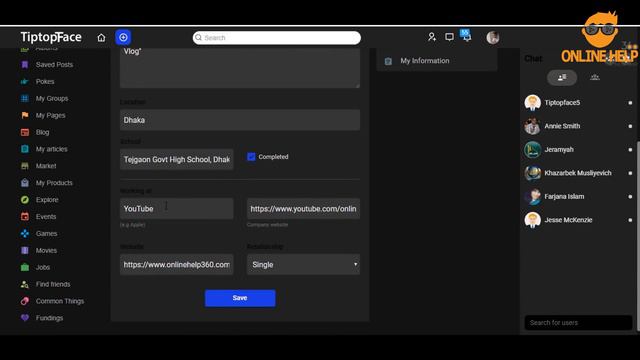Switch to chat friends list tab
This screenshot has width=640, height=360.
pos(562,78)
